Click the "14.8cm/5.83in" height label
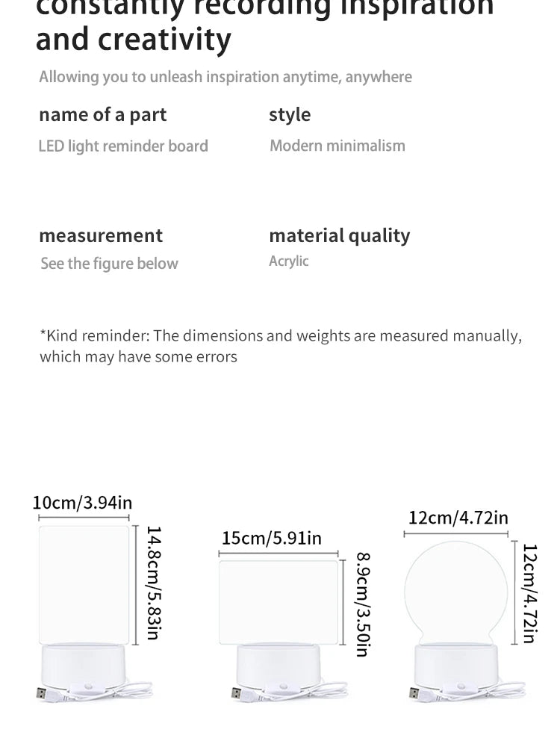The image size is (560, 747). click(153, 583)
